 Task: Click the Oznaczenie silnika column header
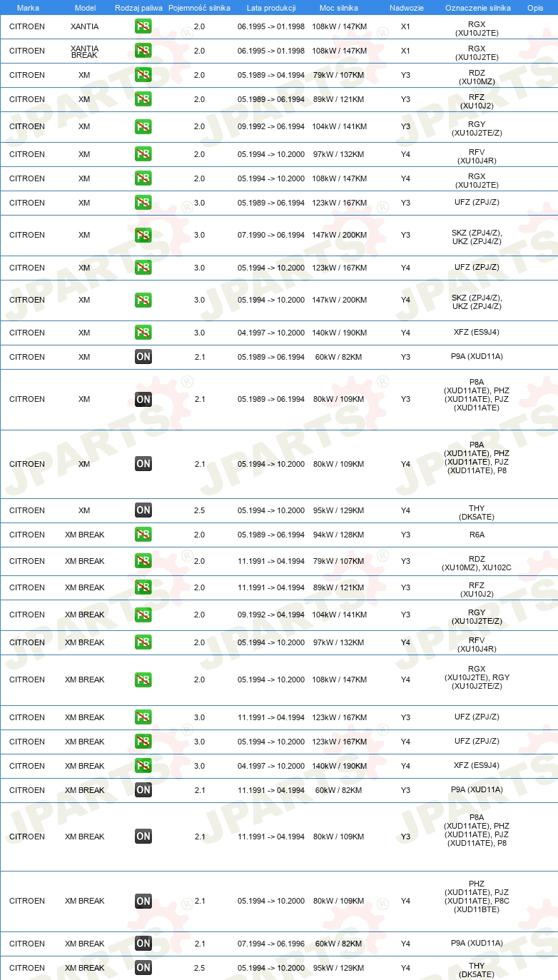(477, 8)
